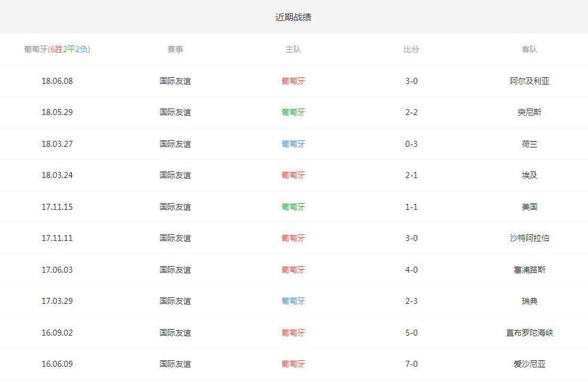Click the 比分 column header
The width and height of the screenshot is (588, 386).
point(411,49)
